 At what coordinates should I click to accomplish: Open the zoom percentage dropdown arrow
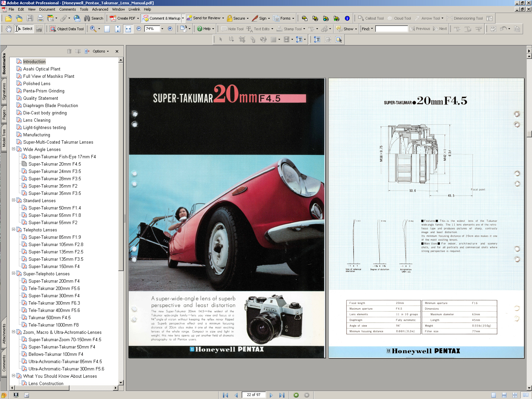[162, 29]
